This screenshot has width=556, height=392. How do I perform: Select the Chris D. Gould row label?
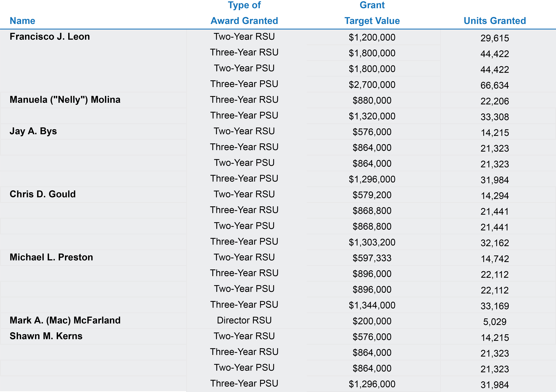[43, 194]
